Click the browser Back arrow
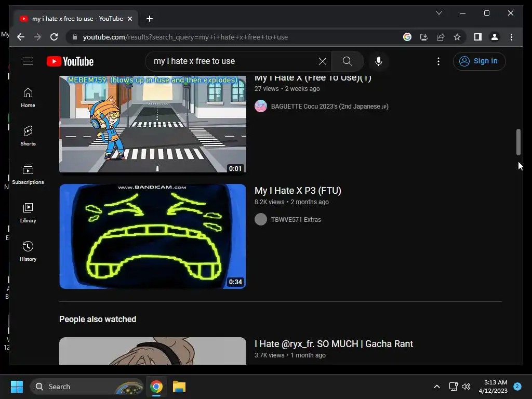 click(x=21, y=37)
